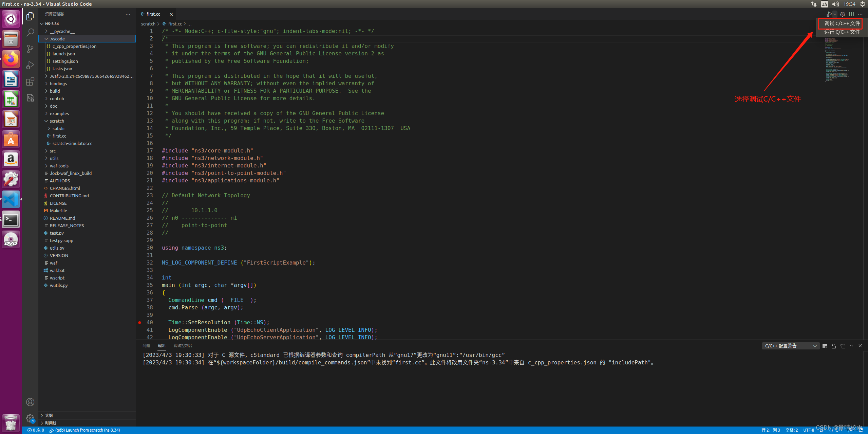Image resolution: width=868 pixels, height=434 pixels.
Task: Open Explorer panel more actions ellipsis
Action: click(x=128, y=14)
